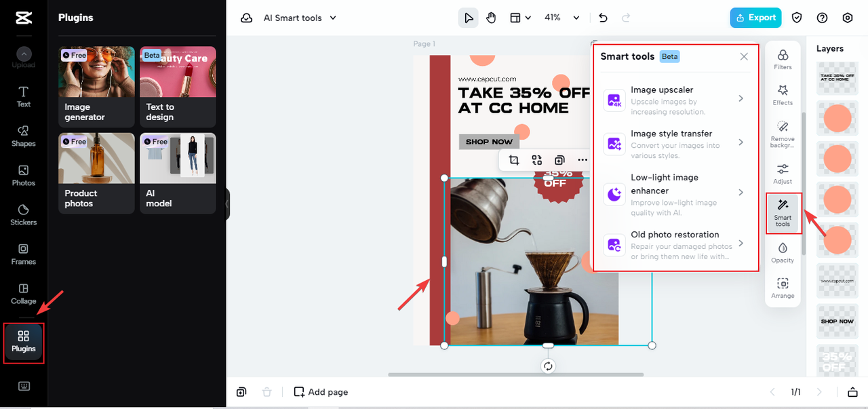Open the Image generator plugin

tap(96, 87)
